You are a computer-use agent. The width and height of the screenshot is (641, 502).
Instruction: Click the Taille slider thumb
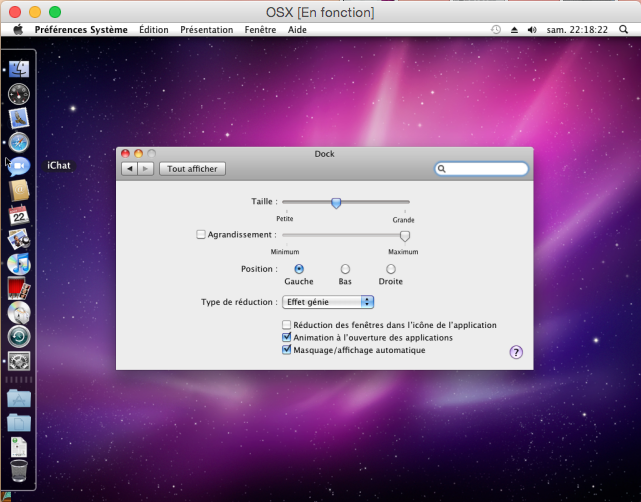tap(336, 203)
